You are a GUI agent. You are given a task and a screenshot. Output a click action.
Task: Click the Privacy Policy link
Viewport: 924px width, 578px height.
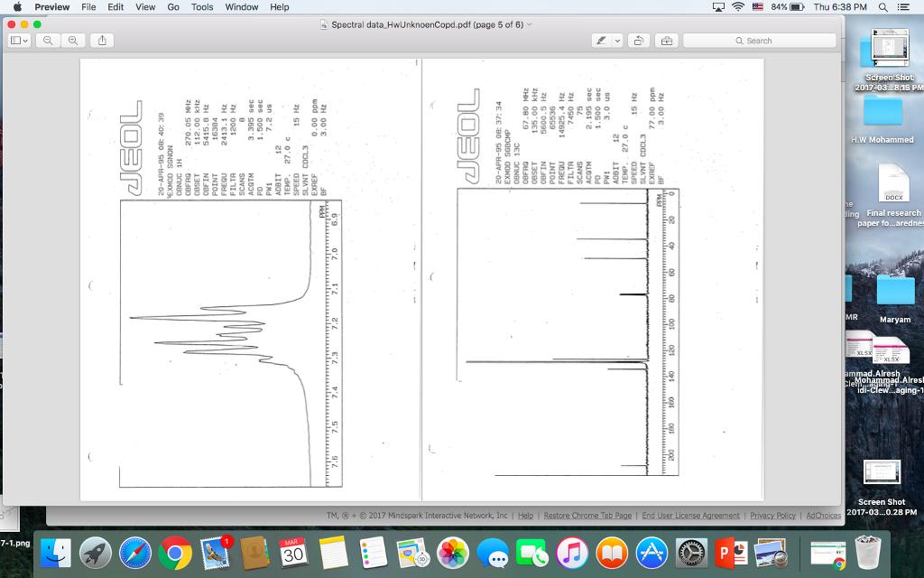point(772,516)
